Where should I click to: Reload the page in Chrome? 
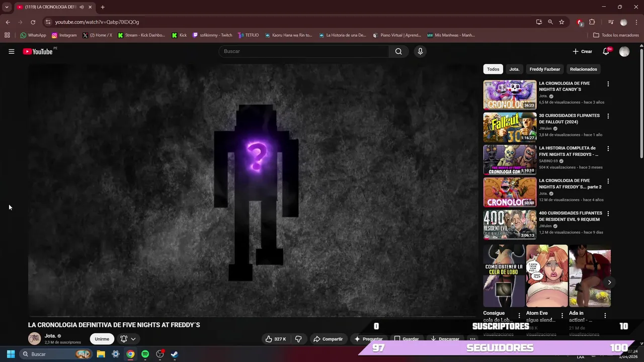(33, 22)
